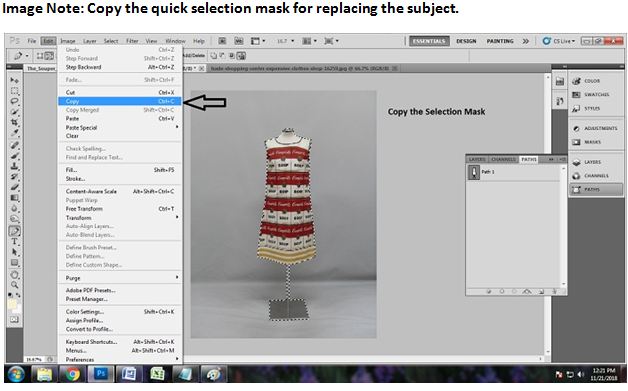Open the CS Live dropdown

(560, 41)
